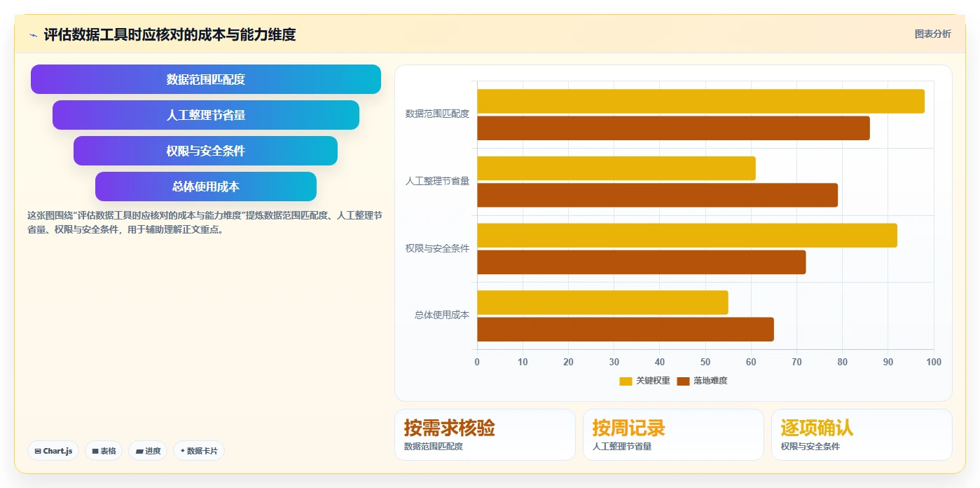Click the brown 落地难度 bar for 总体使用成本
The height and width of the screenshot is (488, 980).
click(x=626, y=330)
